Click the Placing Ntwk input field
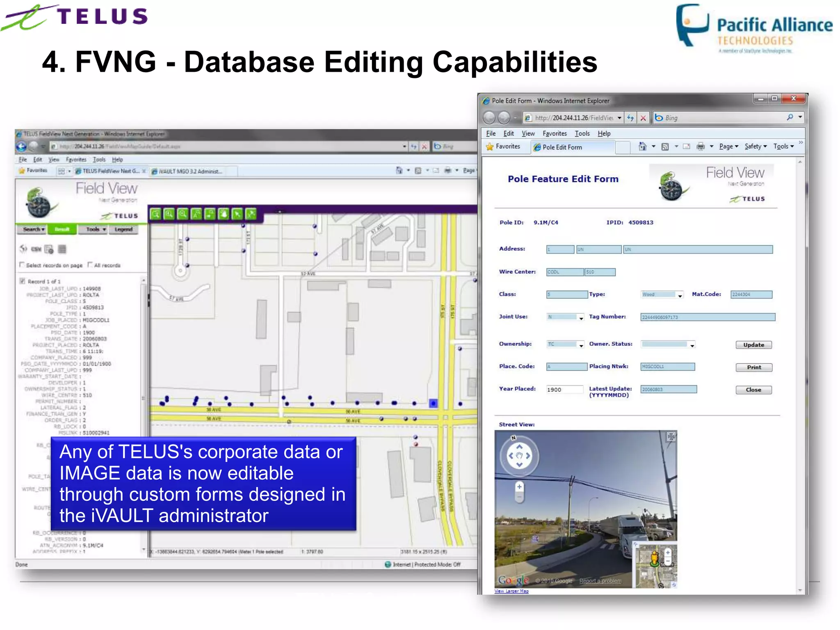Screen dimensions: 840x630 click(667, 367)
